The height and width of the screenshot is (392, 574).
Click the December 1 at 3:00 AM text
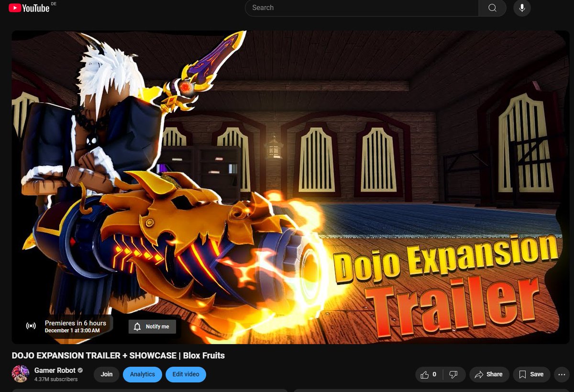[72, 330]
